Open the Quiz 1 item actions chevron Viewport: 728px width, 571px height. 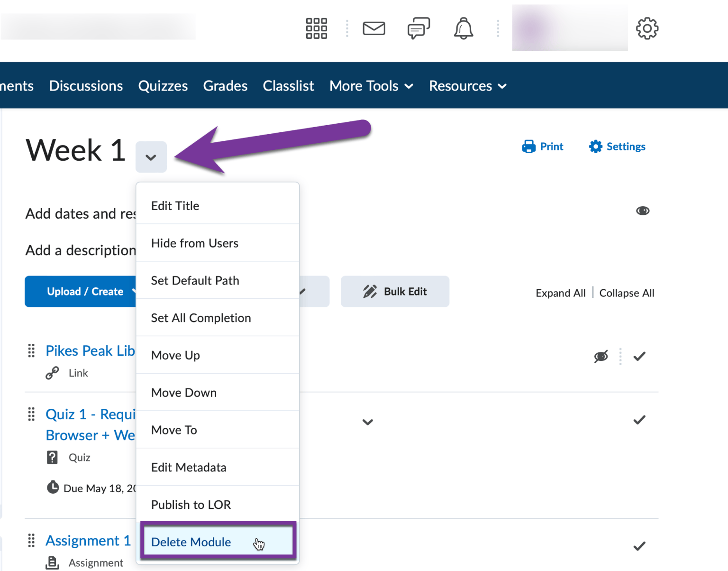coord(368,422)
